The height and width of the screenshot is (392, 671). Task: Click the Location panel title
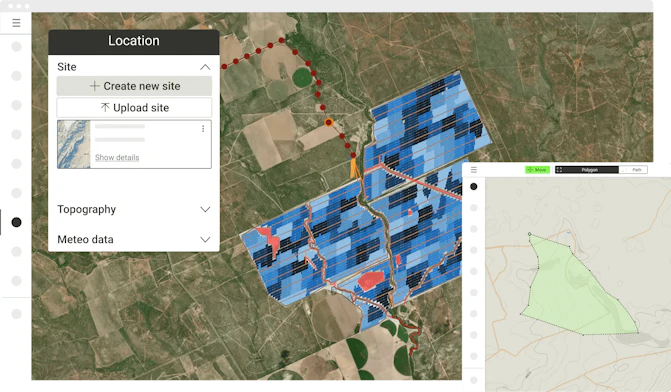134,41
